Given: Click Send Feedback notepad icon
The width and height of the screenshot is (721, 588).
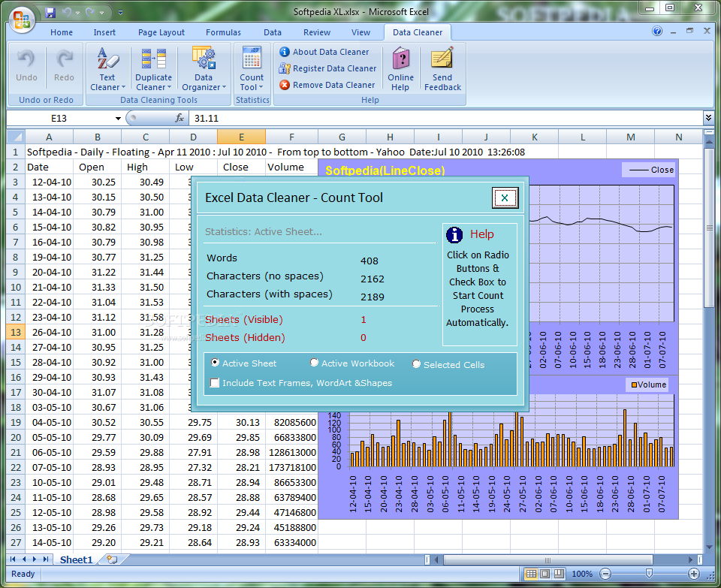Looking at the screenshot, I should point(442,69).
